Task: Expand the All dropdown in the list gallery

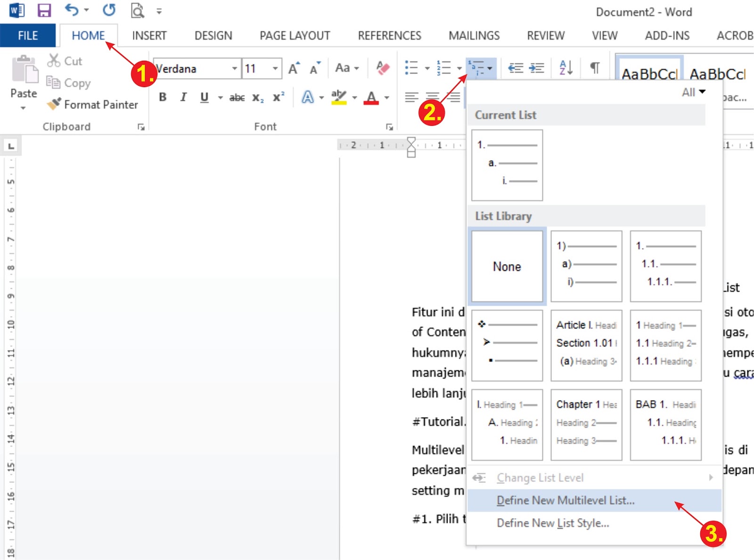Action: [x=693, y=92]
